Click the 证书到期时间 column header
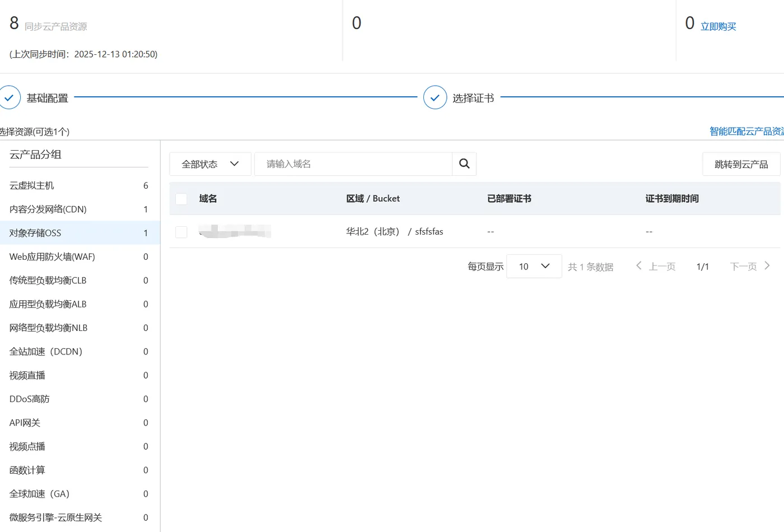 pos(672,199)
